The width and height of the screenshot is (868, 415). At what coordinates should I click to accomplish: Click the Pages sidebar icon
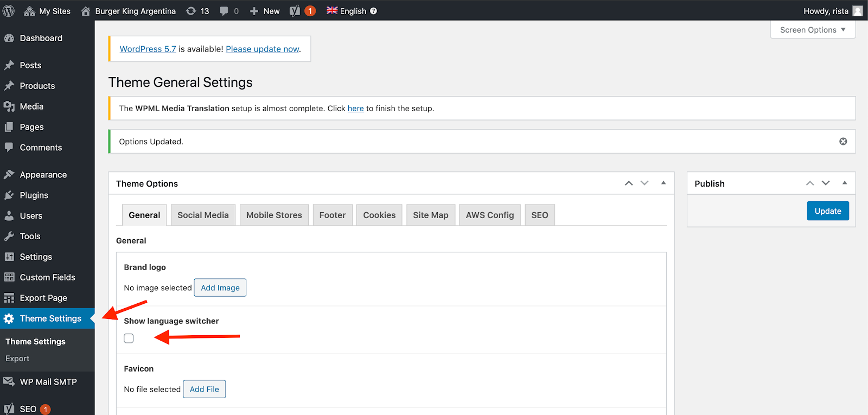(x=9, y=127)
